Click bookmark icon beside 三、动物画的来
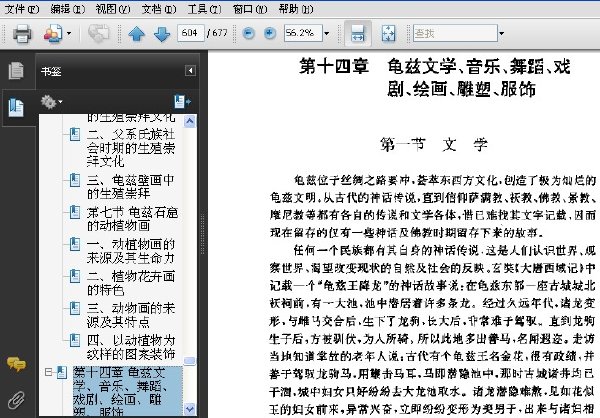This screenshot has height=418, width=600. [x=75, y=309]
